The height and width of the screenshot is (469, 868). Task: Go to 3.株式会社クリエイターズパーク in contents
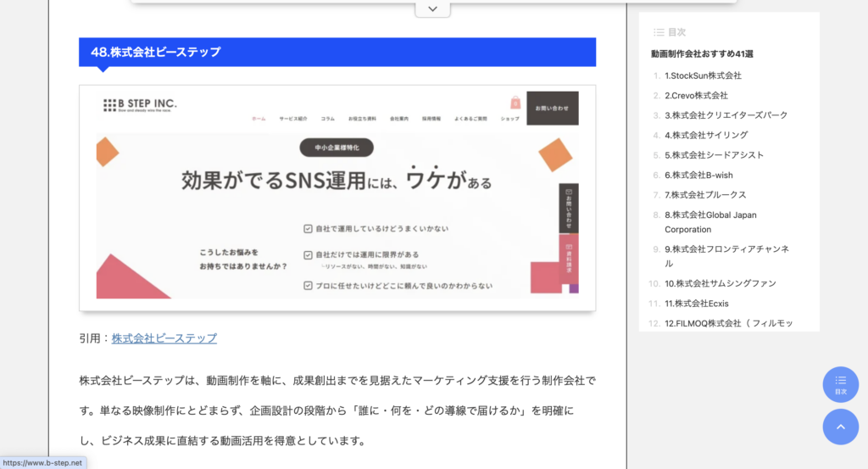point(726,115)
